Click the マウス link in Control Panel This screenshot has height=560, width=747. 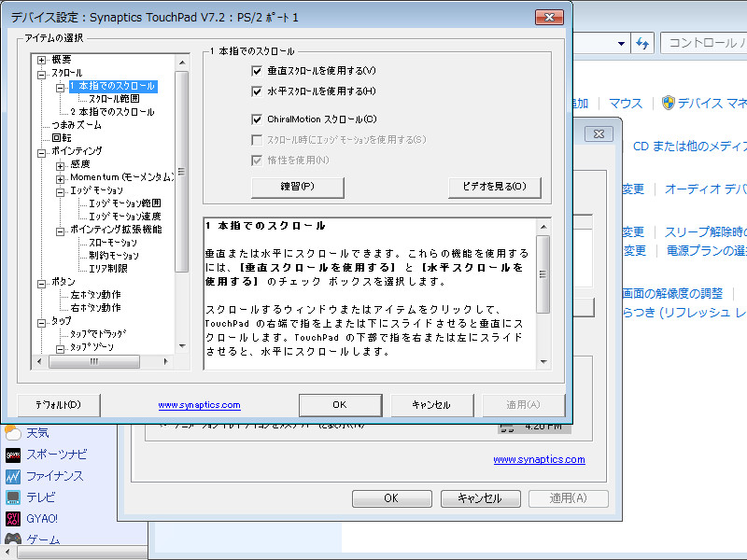[626, 104]
